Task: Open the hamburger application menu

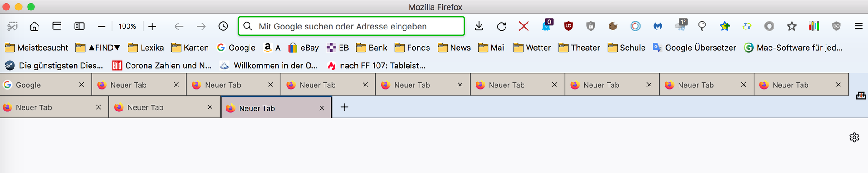Action: point(859,26)
